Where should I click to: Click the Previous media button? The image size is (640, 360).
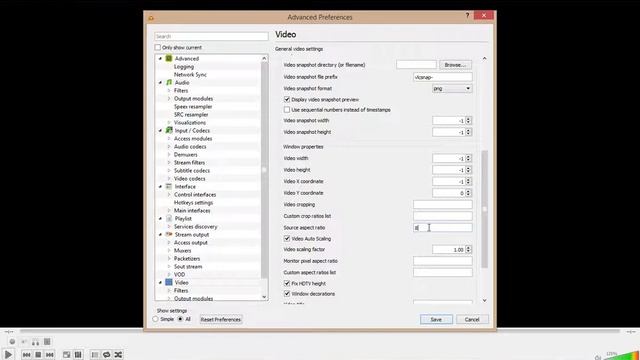27,355
